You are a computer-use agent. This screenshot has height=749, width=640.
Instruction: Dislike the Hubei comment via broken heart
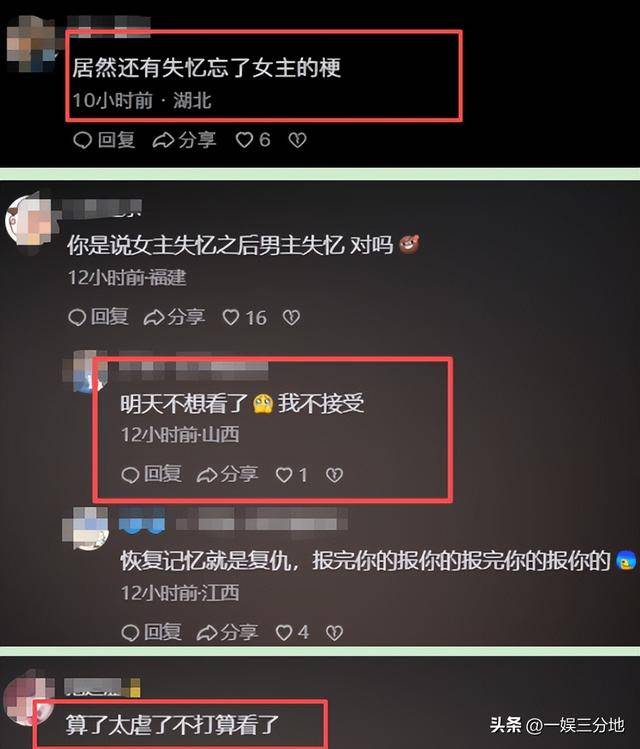(297, 140)
